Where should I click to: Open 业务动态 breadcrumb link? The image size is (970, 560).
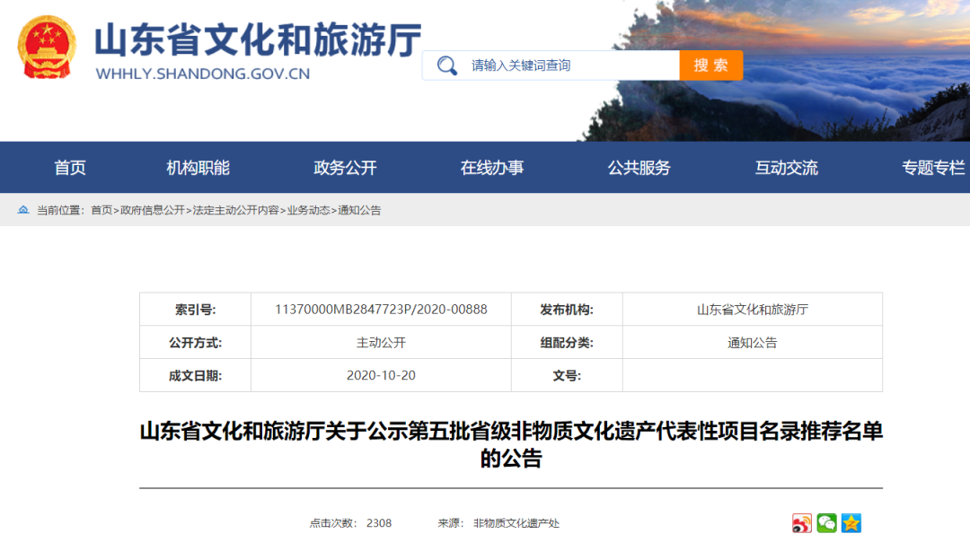coord(308,210)
